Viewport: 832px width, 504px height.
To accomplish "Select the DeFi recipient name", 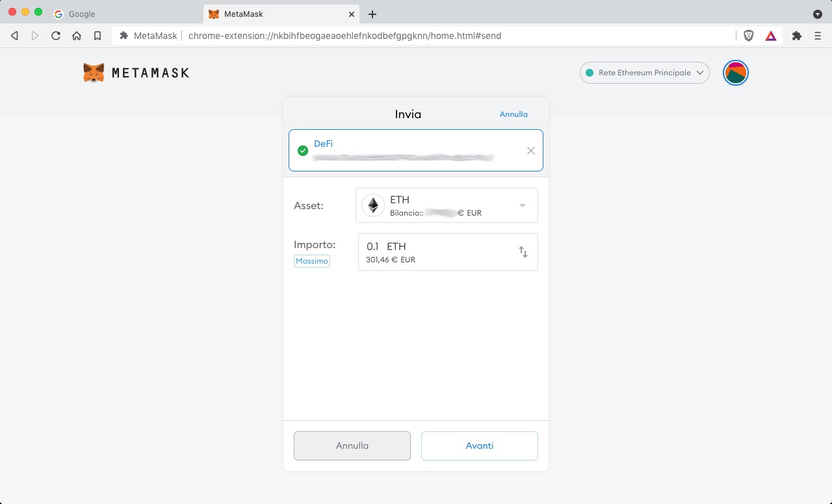I will tap(323, 144).
